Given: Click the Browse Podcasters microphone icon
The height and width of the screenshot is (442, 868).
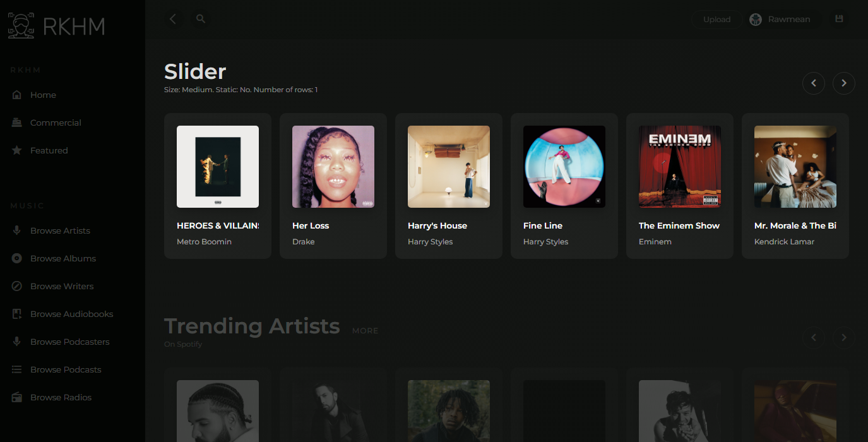Looking at the screenshot, I should (17, 342).
